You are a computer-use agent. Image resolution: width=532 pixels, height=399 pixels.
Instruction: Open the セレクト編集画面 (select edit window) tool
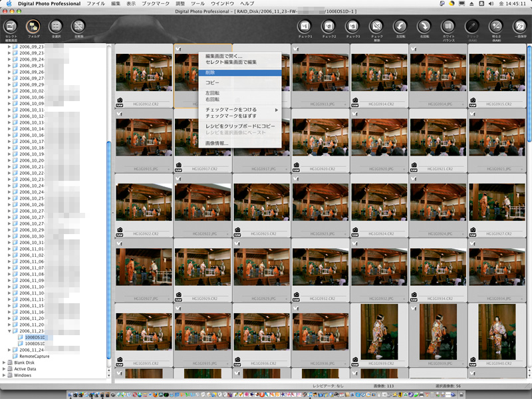tap(11, 27)
